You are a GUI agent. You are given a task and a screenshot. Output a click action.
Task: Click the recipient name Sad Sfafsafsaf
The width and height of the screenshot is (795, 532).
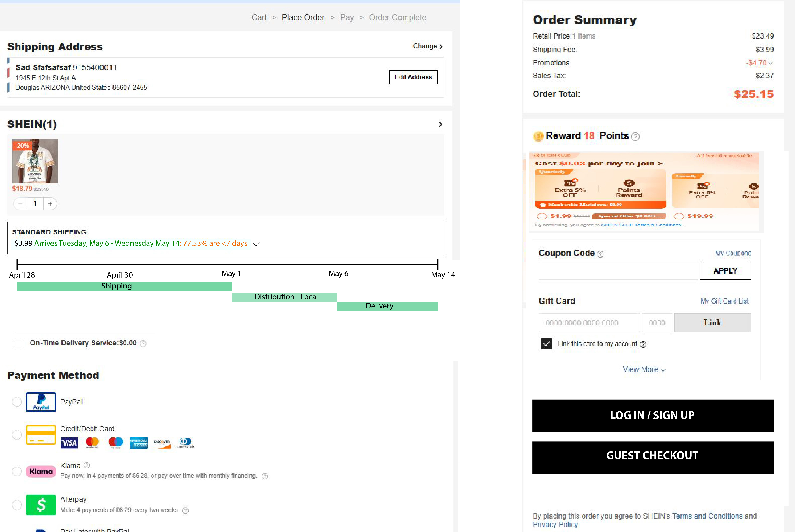[43, 68]
